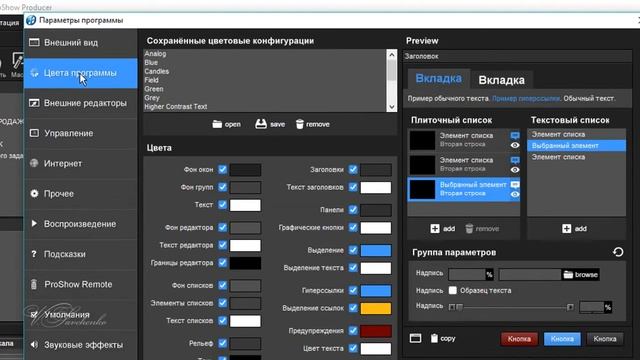The image size is (640, 360).
Task: Open the Выделение blue color swatch
Action: 376,250
